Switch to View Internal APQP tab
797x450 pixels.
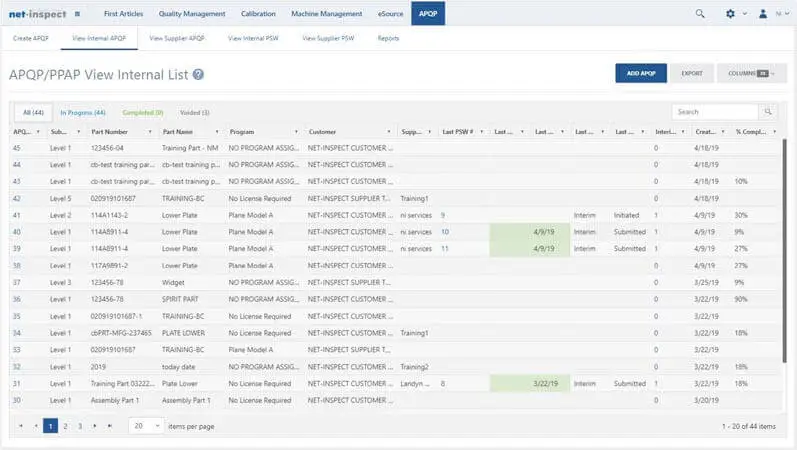point(99,38)
